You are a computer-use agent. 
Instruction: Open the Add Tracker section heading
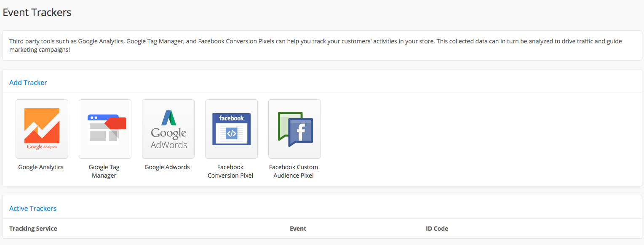click(28, 83)
